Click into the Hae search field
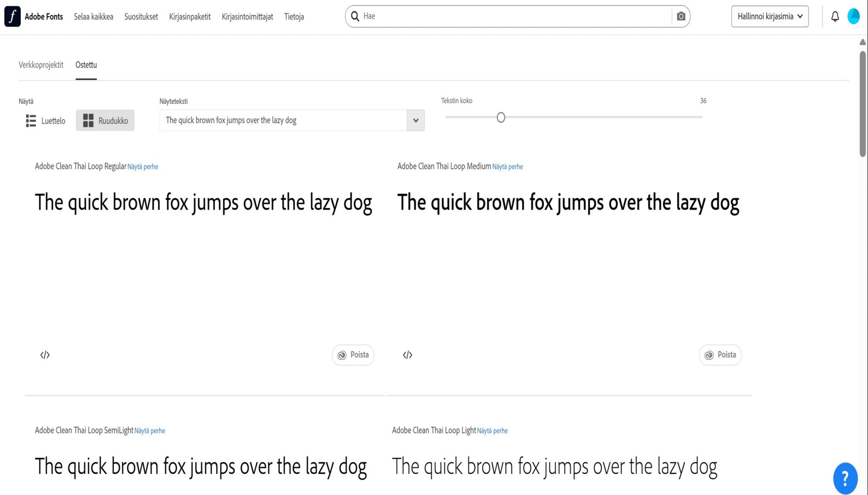This screenshot has width=868, height=495. point(515,17)
